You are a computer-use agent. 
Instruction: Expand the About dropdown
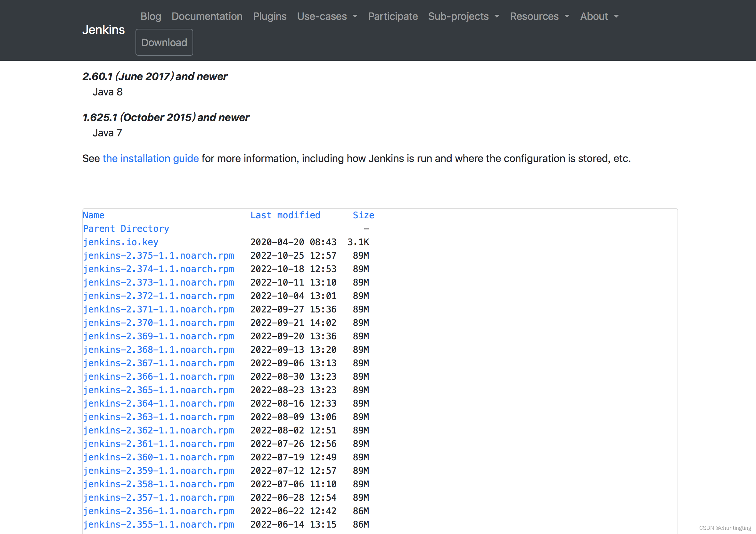click(x=600, y=16)
